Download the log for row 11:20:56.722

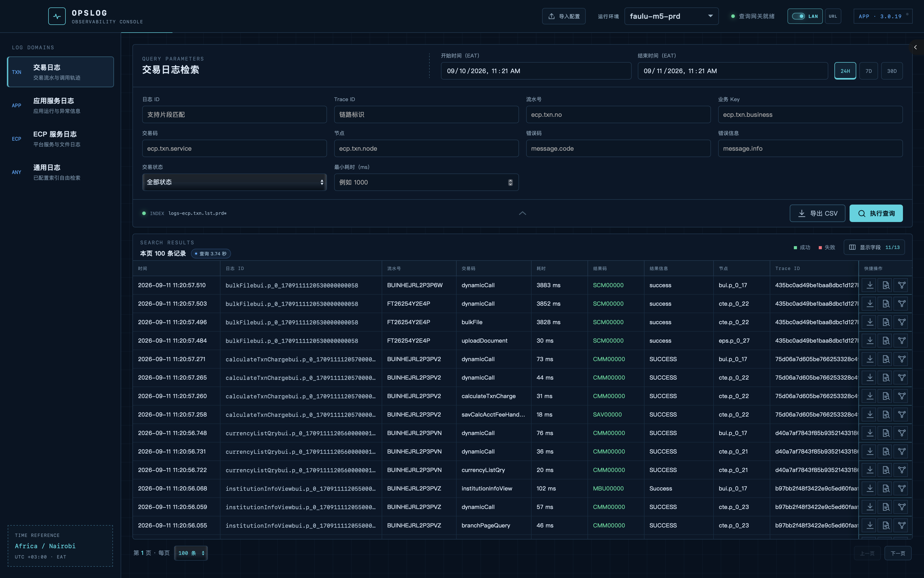pyautogui.click(x=870, y=470)
